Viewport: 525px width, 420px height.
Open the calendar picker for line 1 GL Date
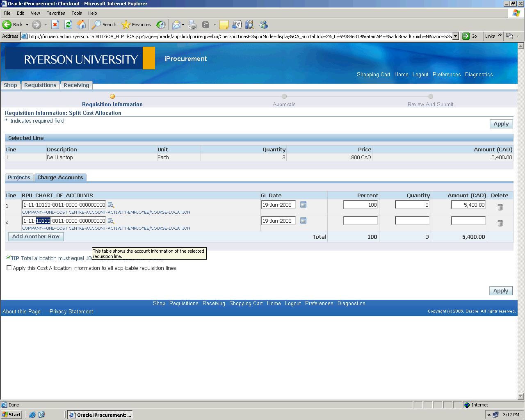coord(303,205)
